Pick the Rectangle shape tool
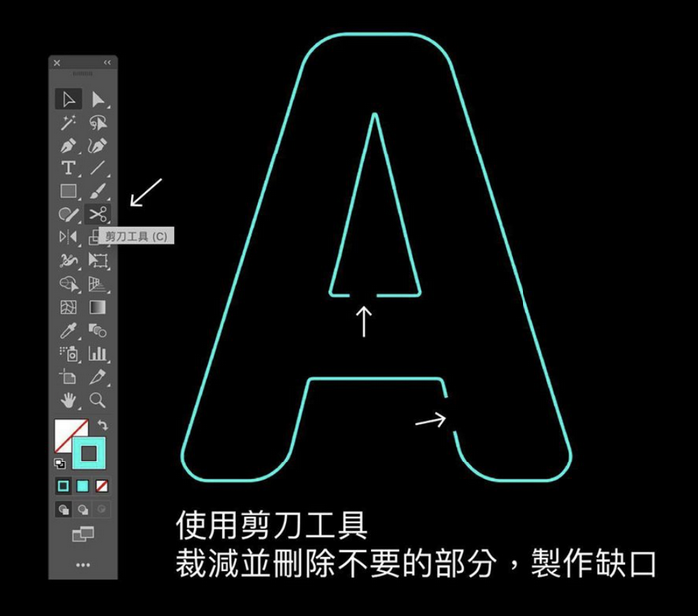The height and width of the screenshot is (616, 698). coord(68,191)
